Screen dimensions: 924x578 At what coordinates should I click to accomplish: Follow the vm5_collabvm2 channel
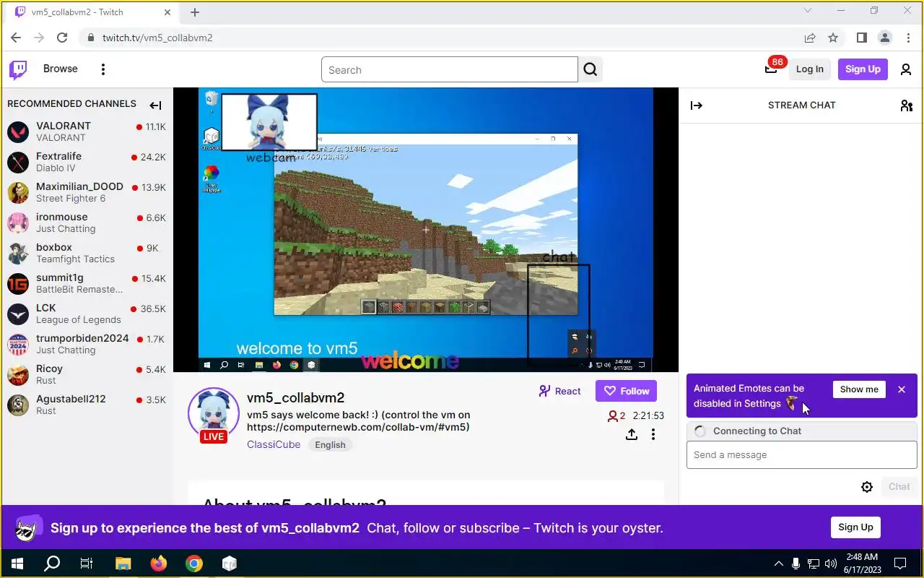click(x=626, y=391)
